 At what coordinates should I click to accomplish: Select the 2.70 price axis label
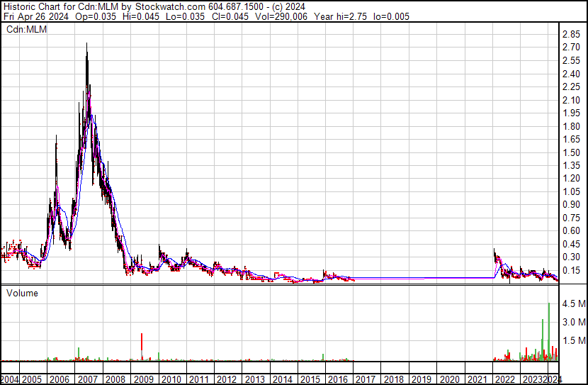click(571, 47)
